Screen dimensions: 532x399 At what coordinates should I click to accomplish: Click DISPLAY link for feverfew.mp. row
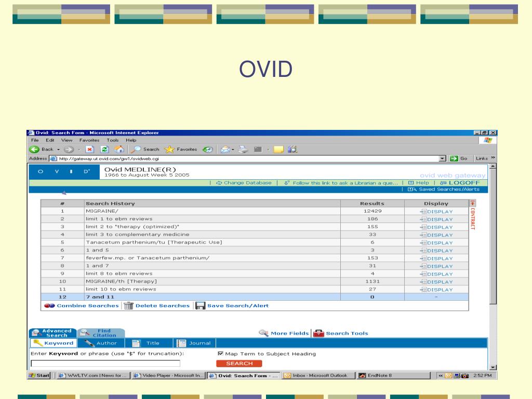click(x=440, y=259)
